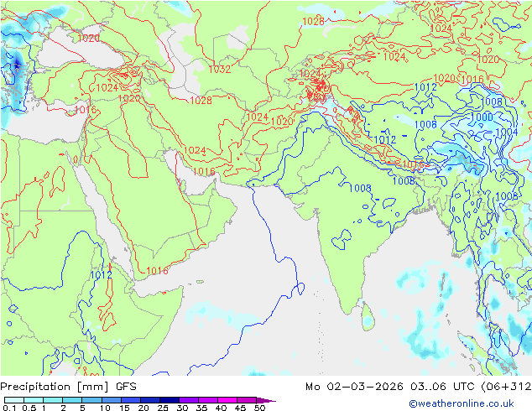Click the red '1032' isobar label

pos(220,69)
